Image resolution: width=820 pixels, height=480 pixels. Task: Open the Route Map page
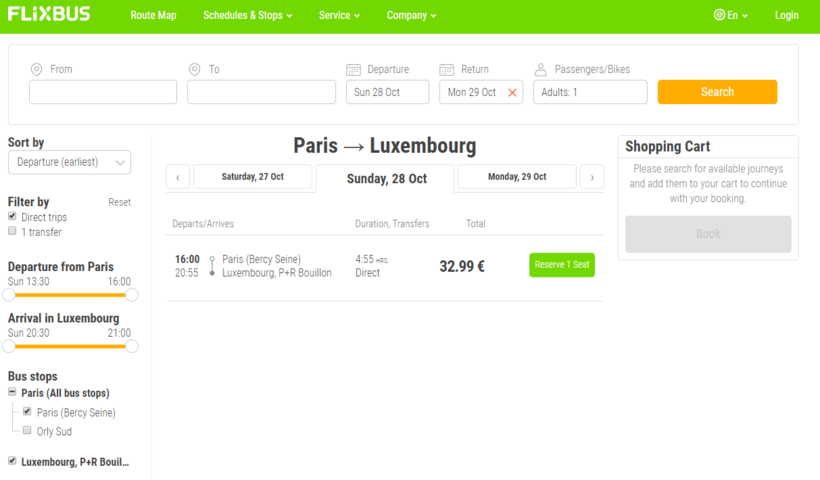[153, 15]
